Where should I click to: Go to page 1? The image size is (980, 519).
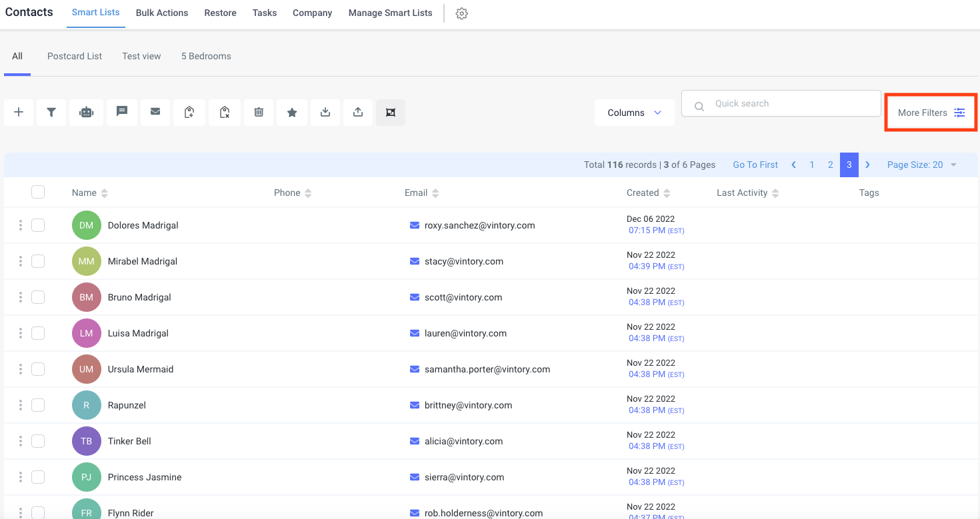812,165
